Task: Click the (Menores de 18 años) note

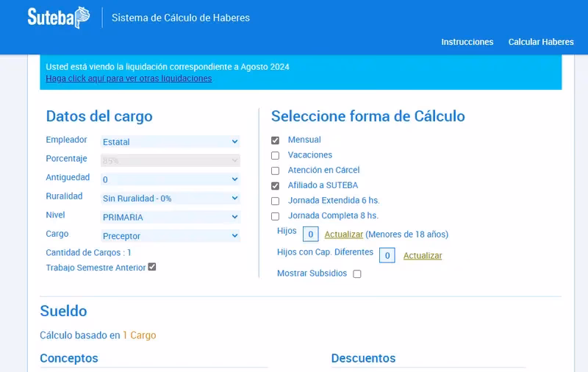Action: coord(407,235)
